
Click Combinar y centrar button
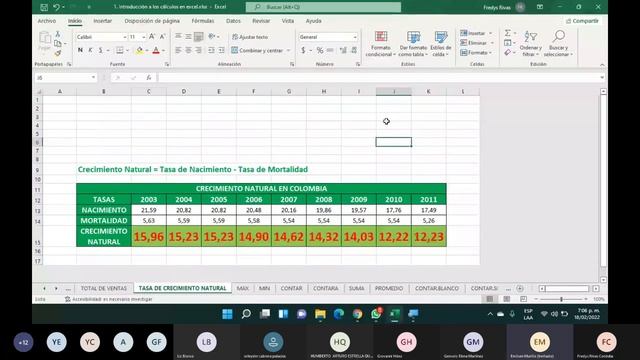(x=258, y=51)
